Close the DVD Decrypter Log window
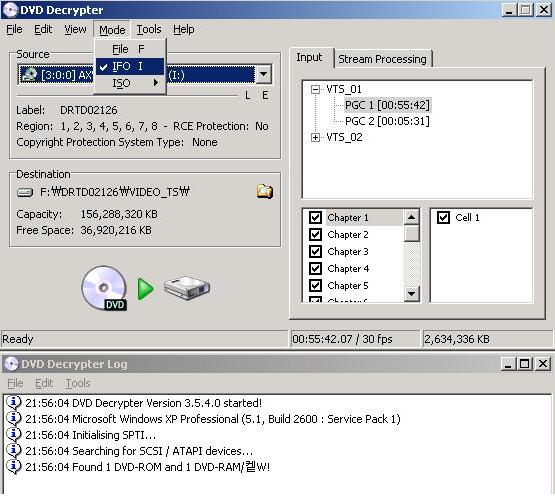The height and width of the screenshot is (497, 555). (543, 364)
